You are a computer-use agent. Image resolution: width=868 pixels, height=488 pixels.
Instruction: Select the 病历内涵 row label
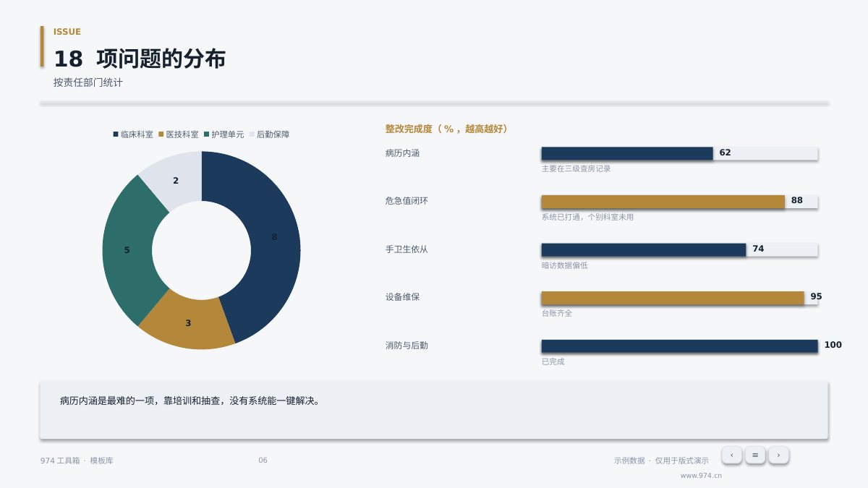[x=402, y=153]
